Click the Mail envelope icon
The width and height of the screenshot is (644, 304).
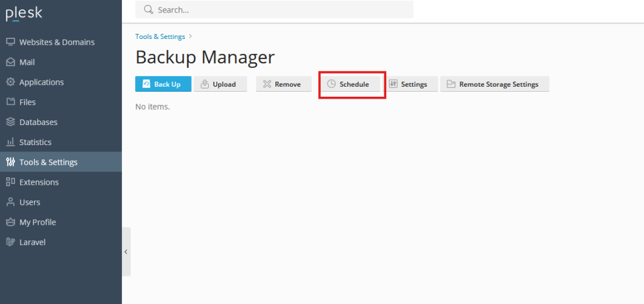10,62
